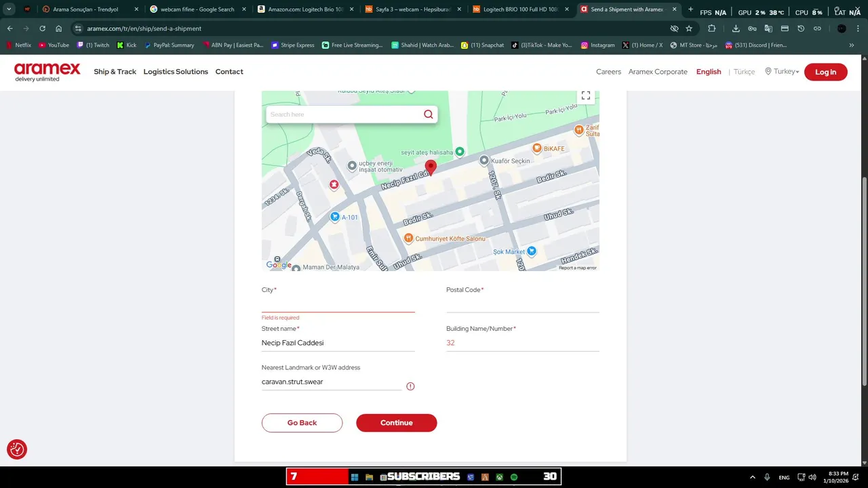Switch to Amazon.com Logitech Brio tab
Viewport: 868px width, 488px height.
point(306,9)
